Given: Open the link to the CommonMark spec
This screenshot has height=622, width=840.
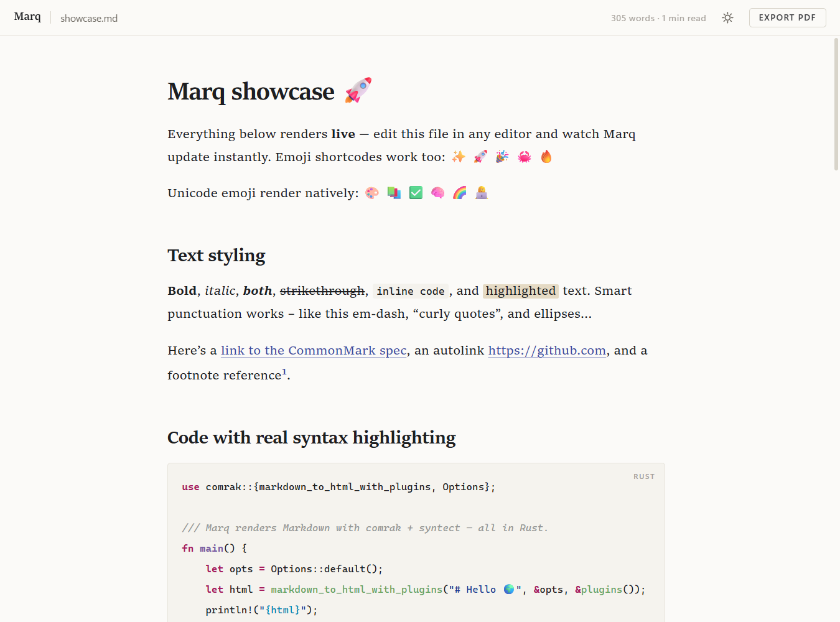Looking at the screenshot, I should coord(314,350).
